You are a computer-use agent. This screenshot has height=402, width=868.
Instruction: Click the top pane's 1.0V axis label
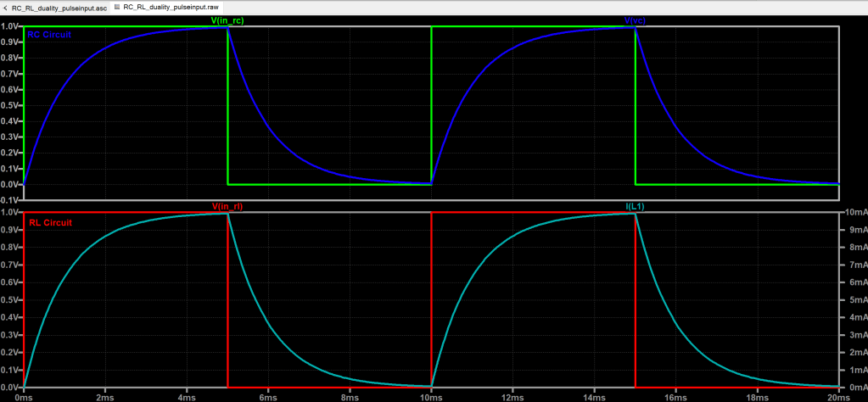pyautogui.click(x=10, y=26)
